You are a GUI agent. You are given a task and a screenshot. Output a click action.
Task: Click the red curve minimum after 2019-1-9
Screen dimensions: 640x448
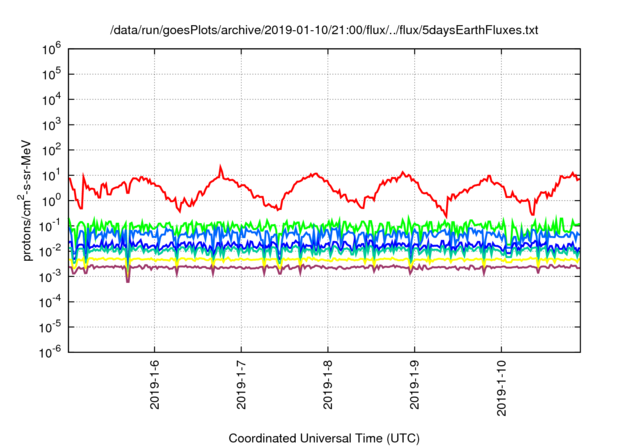[446, 216]
